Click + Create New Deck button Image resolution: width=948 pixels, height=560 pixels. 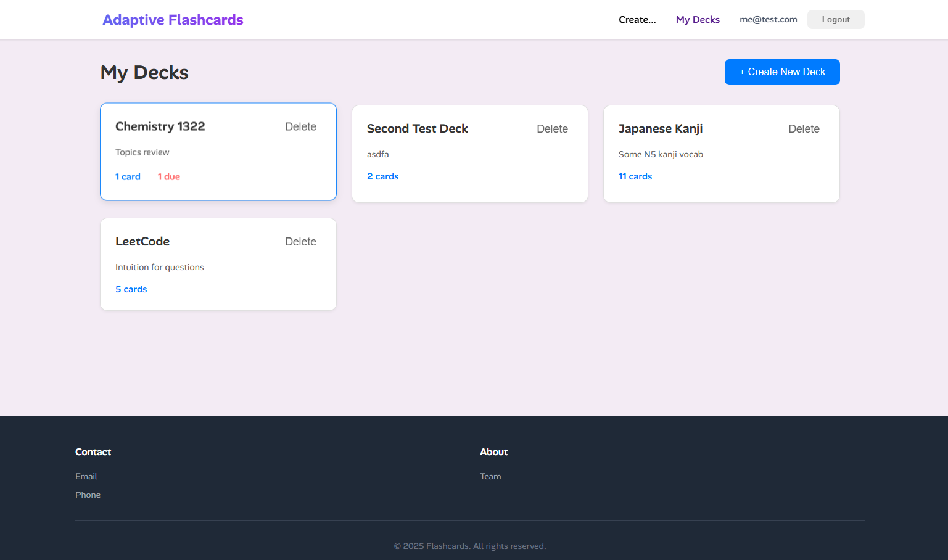click(782, 72)
